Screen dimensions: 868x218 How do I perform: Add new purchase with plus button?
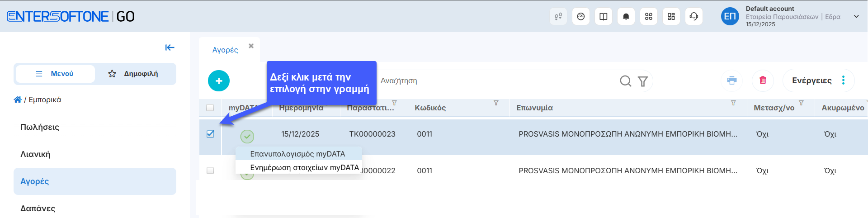tap(219, 81)
